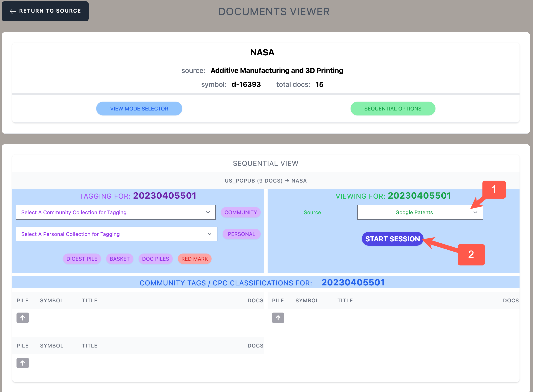Click the up-arrow icon in right table
Viewport: 533px width, 392px height.
tap(278, 318)
